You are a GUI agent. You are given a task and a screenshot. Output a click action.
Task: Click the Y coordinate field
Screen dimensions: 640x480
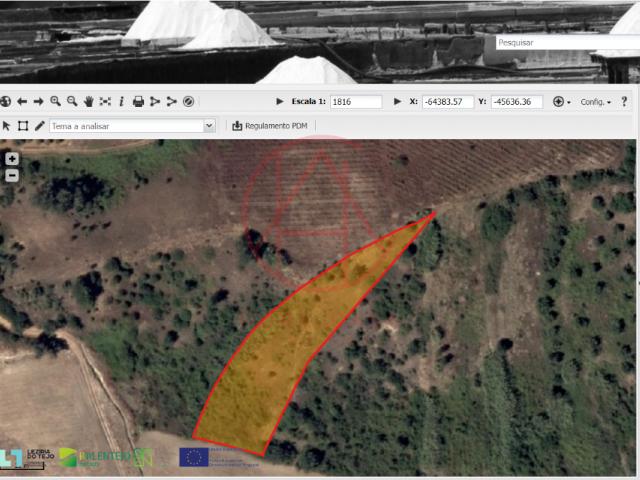517,102
